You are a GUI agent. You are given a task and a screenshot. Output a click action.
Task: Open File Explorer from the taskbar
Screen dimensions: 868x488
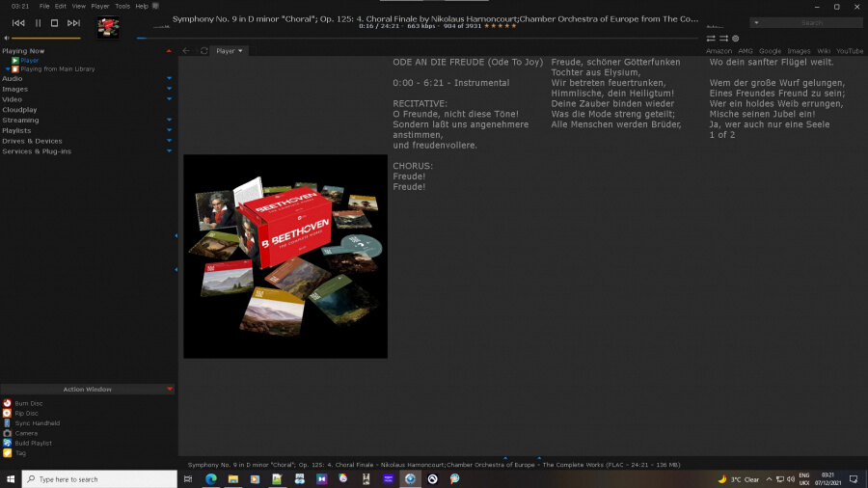pos(233,479)
